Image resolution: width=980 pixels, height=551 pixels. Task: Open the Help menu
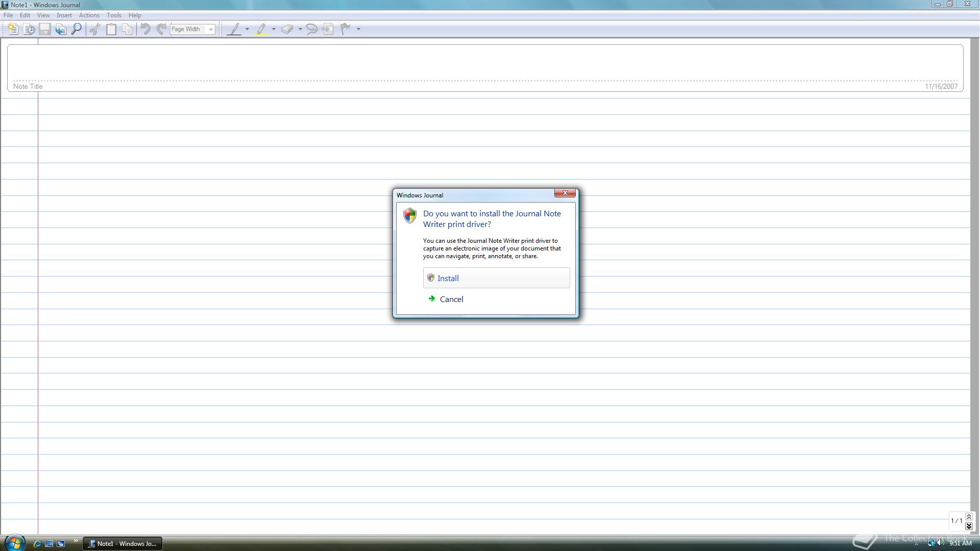[x=135, y=15]
